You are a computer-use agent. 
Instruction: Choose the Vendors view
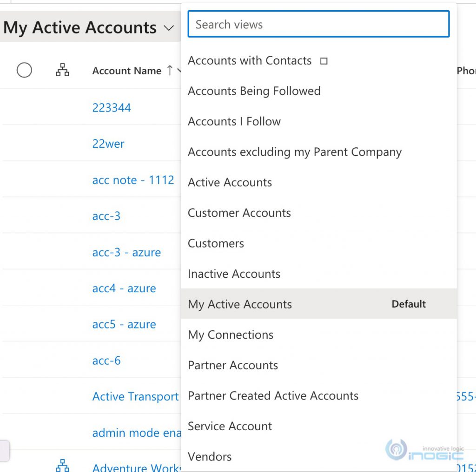point(210,457)
